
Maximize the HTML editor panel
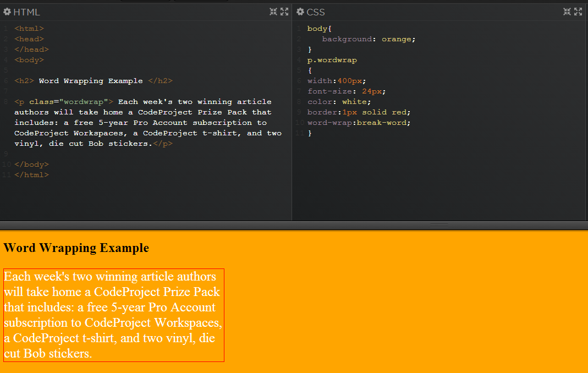tap(284, 12)
